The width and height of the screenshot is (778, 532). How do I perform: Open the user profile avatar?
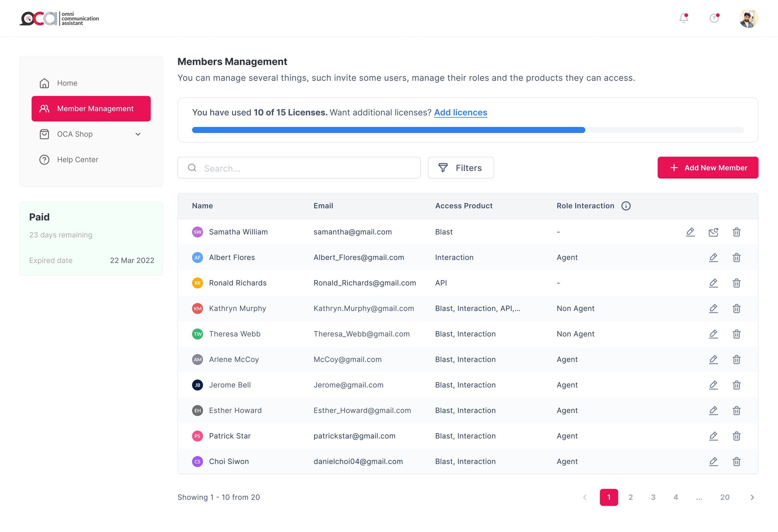748,18
